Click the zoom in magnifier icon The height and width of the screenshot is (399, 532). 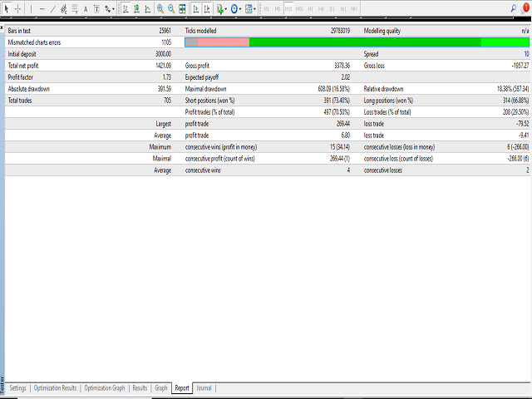pos(160,9)
